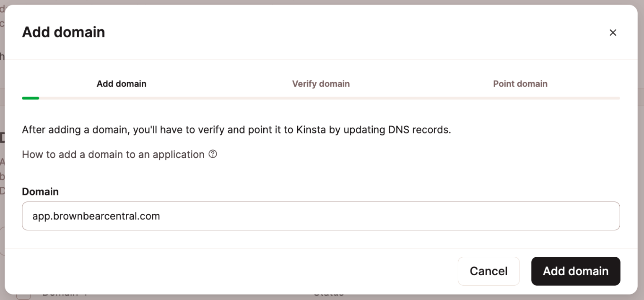The width and height of the screenshot is (644, 300).
Task: Click the black Add domain button
Action: [575, 271]
